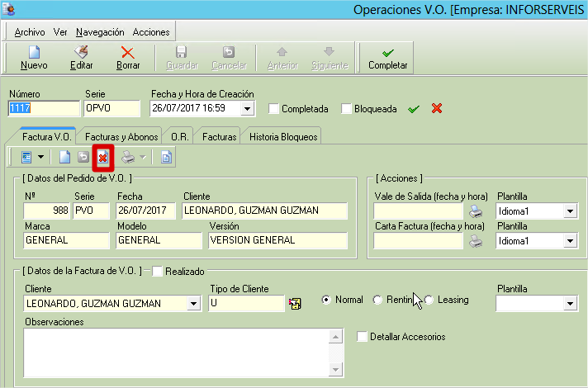Expand the Plantilla dropdown for Vale de Salida
The height and width of the screenshot is (388, 588).
click(x=569, y=211)
